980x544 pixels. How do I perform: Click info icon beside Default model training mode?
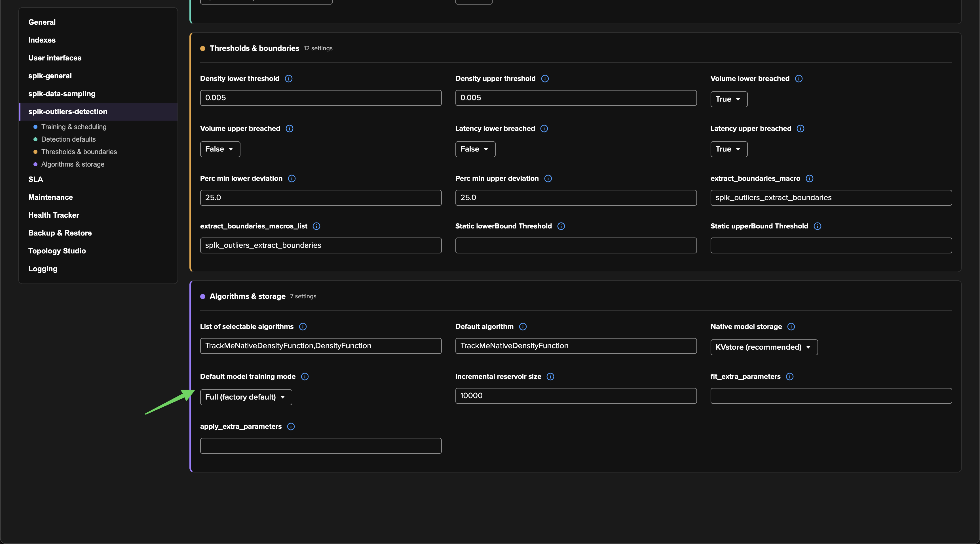(305, 377)
